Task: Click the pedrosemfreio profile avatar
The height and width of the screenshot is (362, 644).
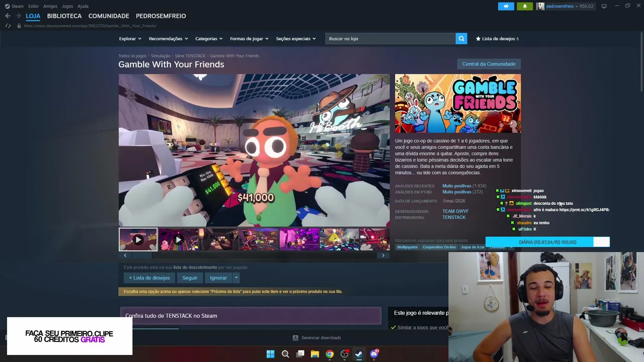Action: tap(541, 6)
